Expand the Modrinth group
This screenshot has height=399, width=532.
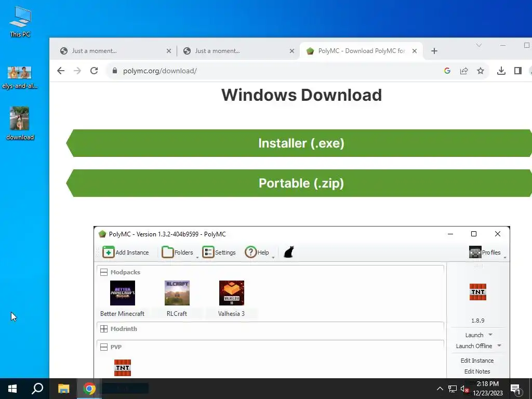(104, 329)
